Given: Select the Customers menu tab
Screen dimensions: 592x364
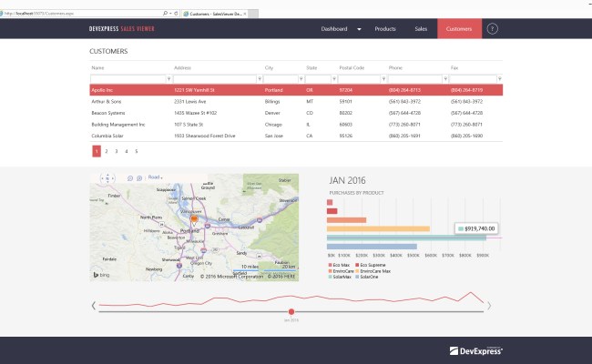Looking at the screenshot, I should [459, 29].
